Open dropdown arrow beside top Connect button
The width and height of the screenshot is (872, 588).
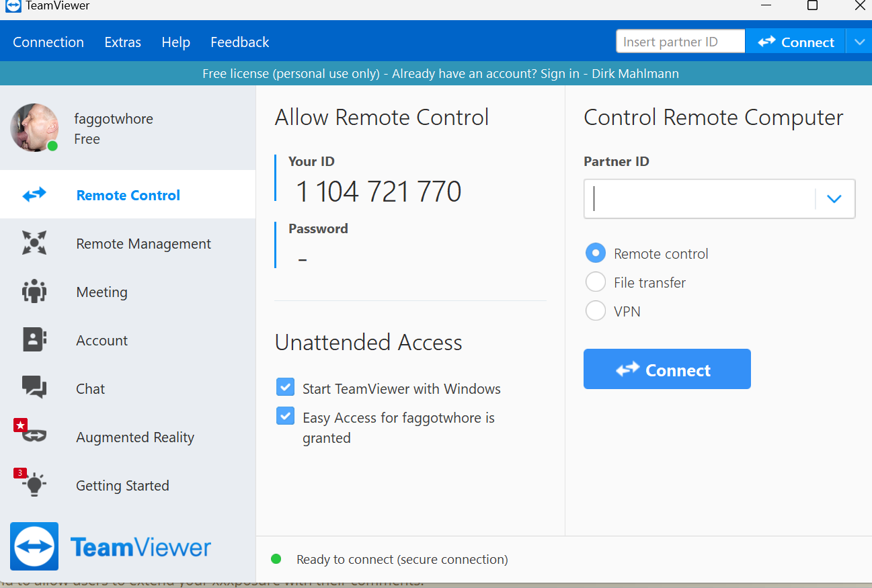(x=859, y=42)
